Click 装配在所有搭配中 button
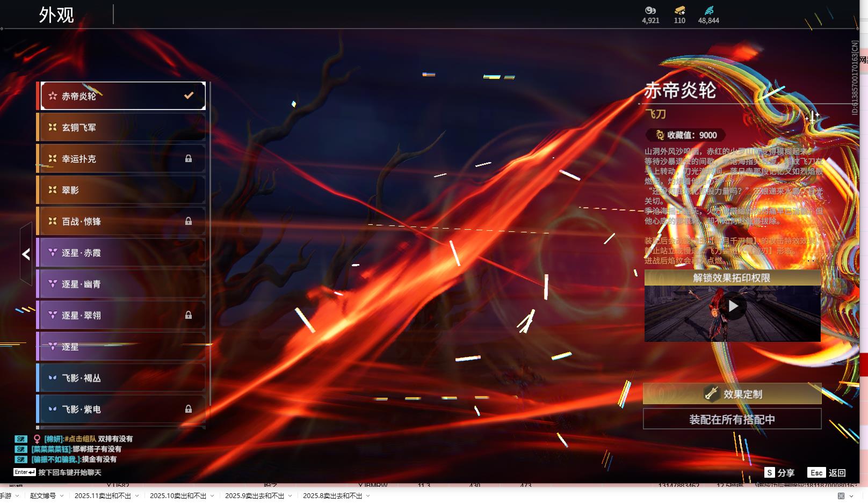The height and width of the screenshot is (504, 868). 732,419
